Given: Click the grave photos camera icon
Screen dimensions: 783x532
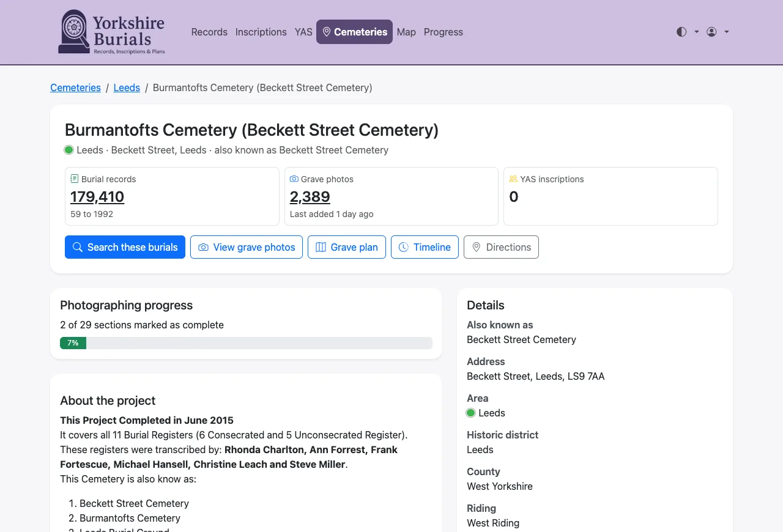Looking at the screenshot, I should tap(294, 179).
